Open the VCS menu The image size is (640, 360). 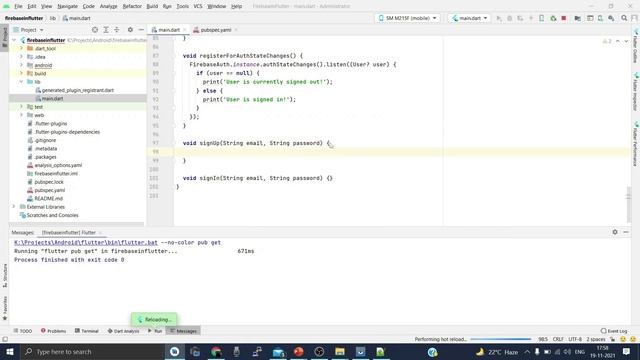point(198,6)
